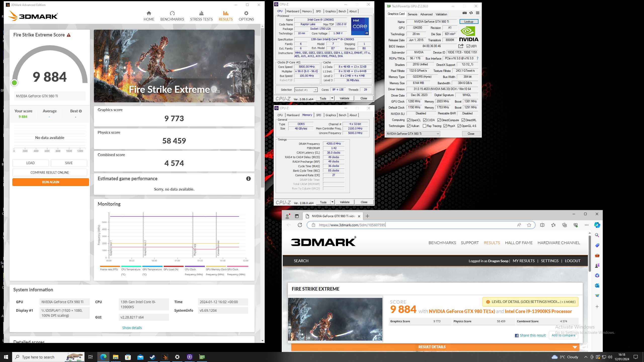
Task: Open the Bench tab in upper CPU-Z window
Action: (342, 11)
